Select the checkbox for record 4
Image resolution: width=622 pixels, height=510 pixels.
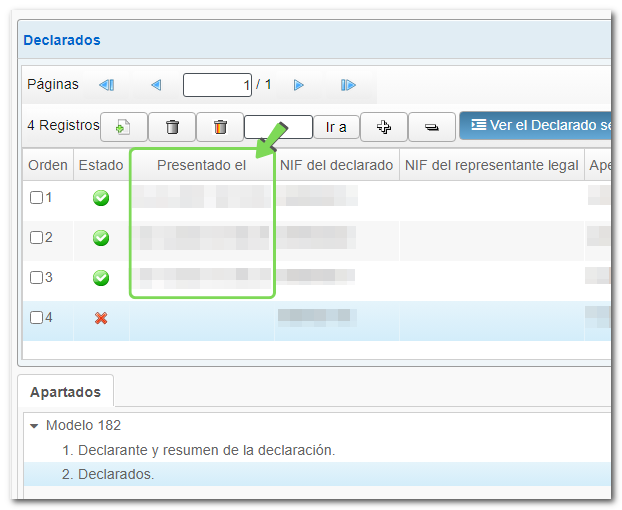(36, 318)
